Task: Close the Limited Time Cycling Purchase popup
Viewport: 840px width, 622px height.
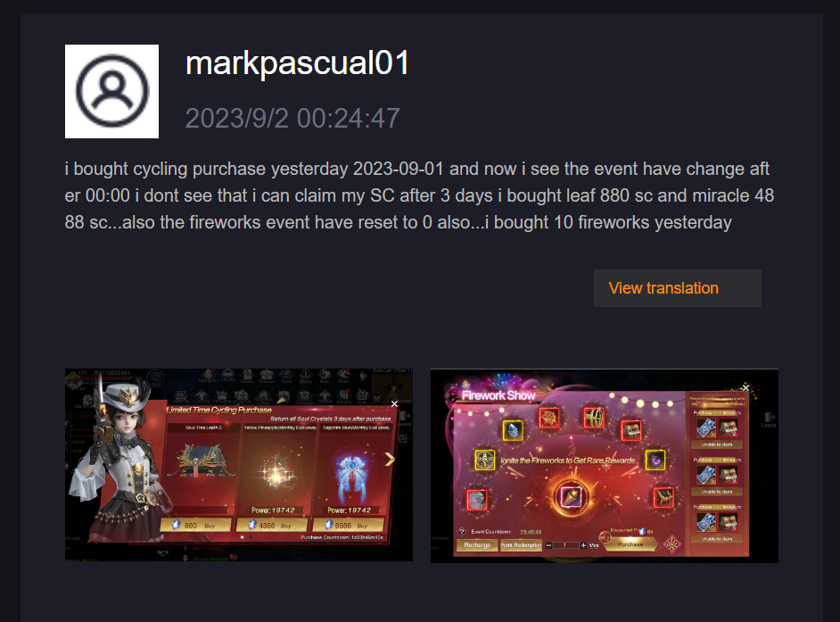Action: (x=394, y=403)
